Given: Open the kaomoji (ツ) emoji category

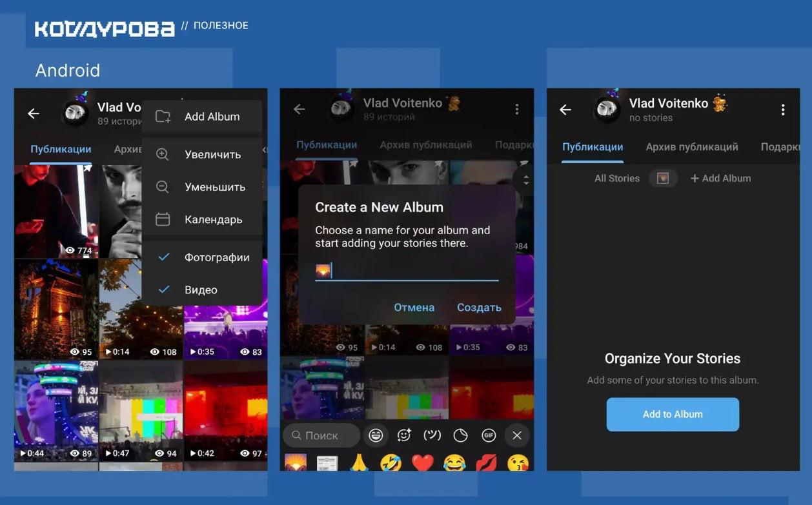Looking at the screenshot, I should point(432,435).
